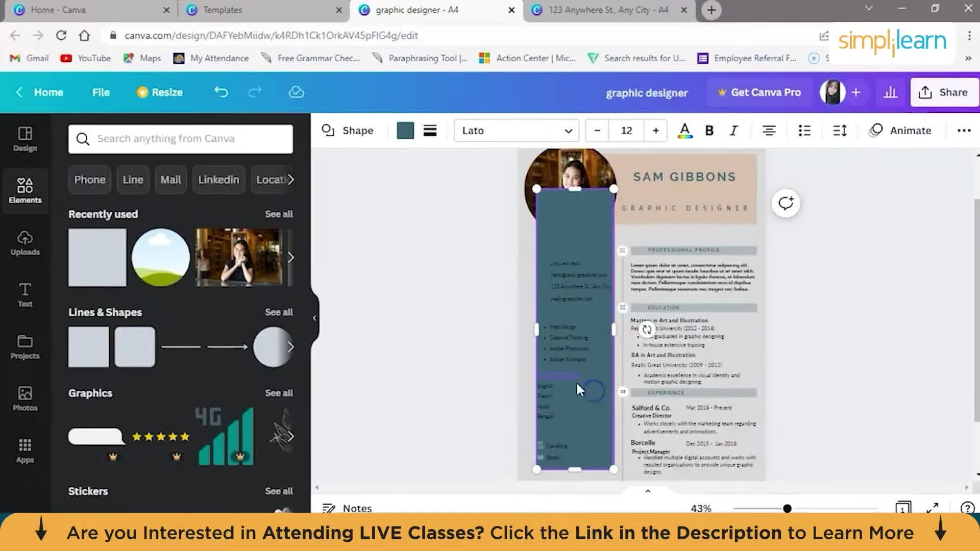Open the text color picker
The height and width of the screenshot is (551, 980).
coord(685,131)
